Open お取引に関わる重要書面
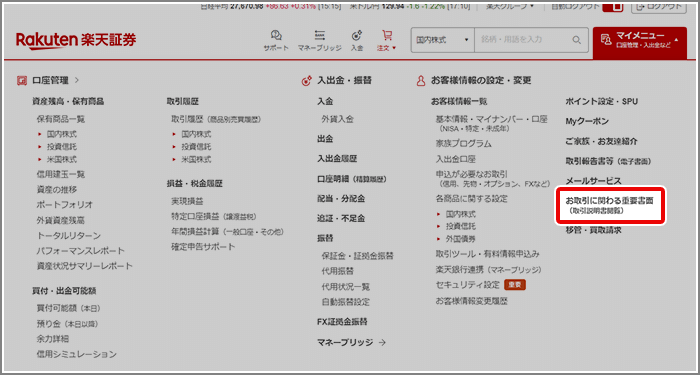 (609, 205)
